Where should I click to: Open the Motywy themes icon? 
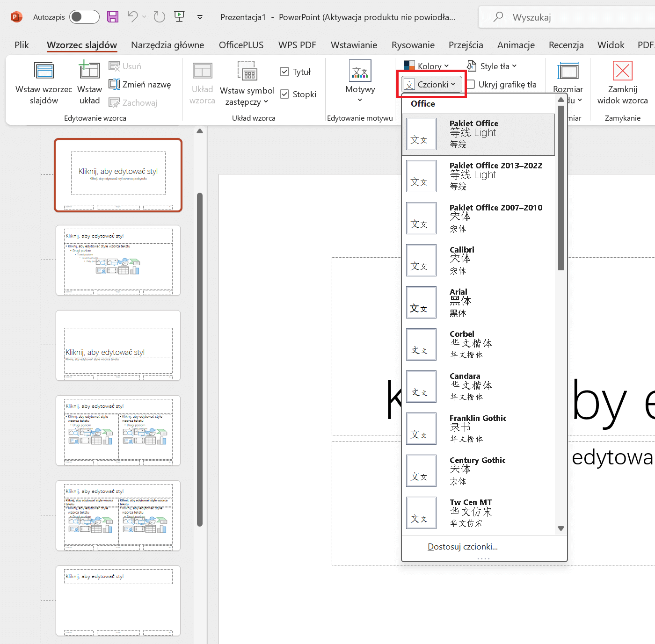(x=360, y=71)
